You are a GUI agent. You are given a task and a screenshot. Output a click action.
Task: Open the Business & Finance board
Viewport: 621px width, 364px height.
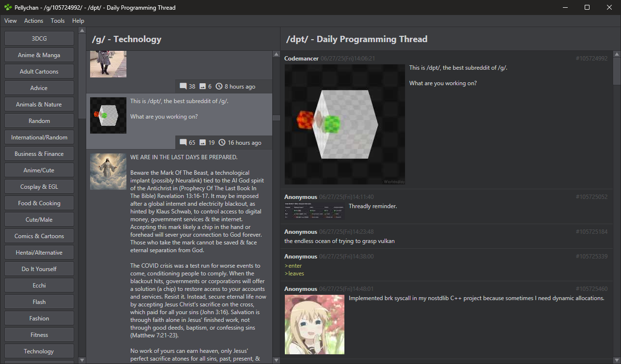point(39,154)
